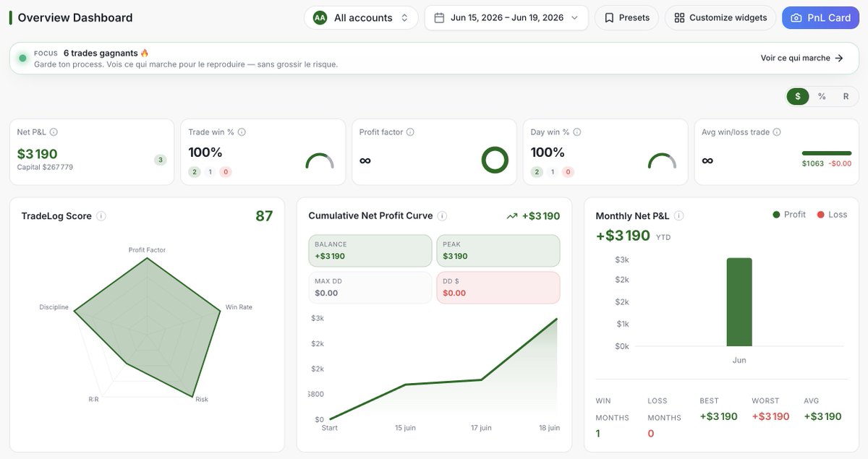
Task: Click the Capital $267 779 text
Action: pyautogui.click(x=46, y=167)
